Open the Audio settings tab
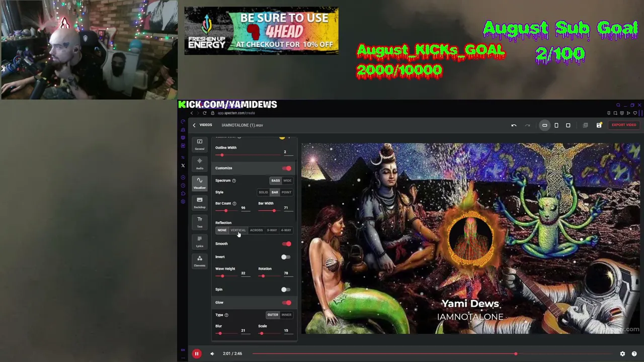This screenshot has height=362, width=644. (x=200, y=164)
